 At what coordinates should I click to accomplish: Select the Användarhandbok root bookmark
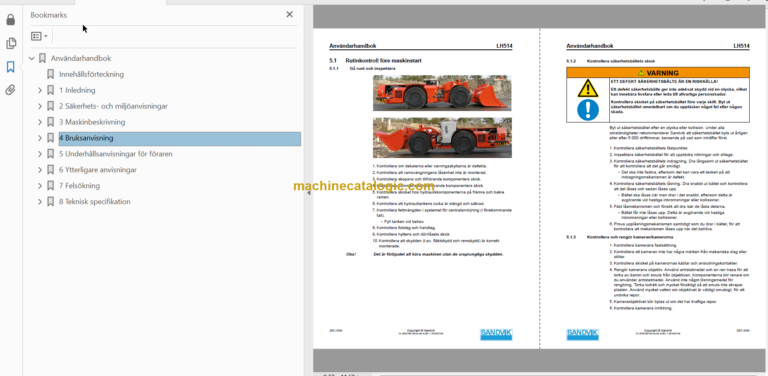[x=81, y=58]
